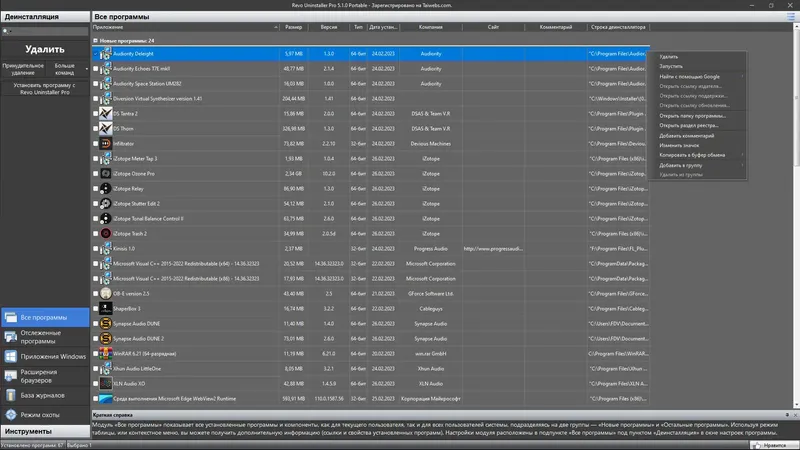Click the iZotope Tonal Balance Control II icon
Screen dimensions: 800x450
click(x=106, y=219)
